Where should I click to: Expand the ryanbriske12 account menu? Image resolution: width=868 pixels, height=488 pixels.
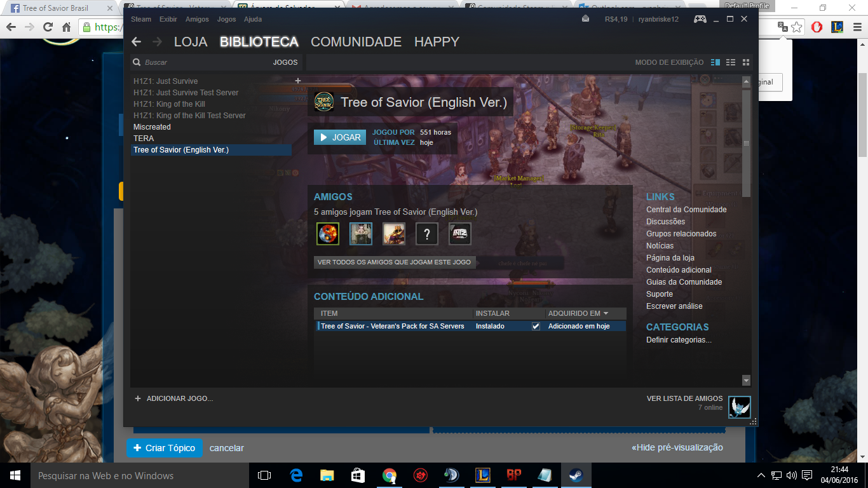point(658,19)
